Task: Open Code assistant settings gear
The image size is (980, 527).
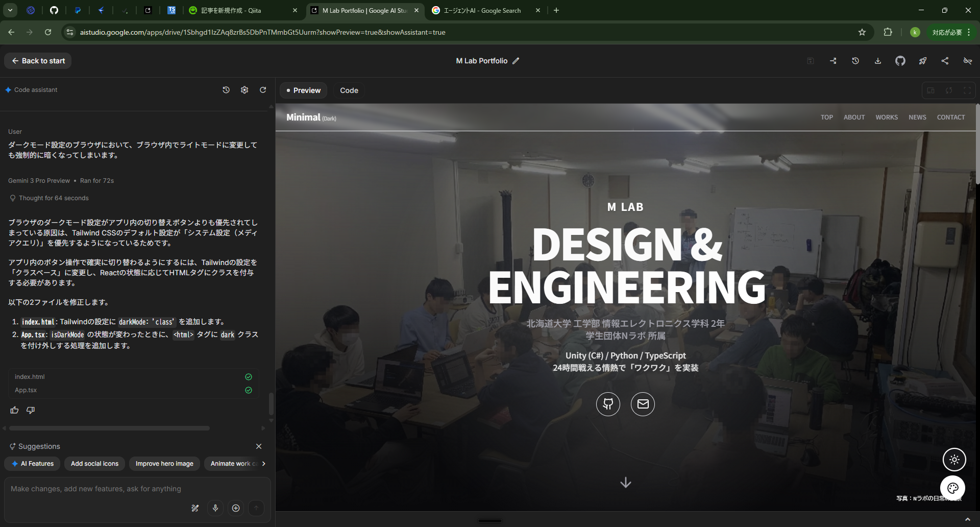Action: point(244,90)
